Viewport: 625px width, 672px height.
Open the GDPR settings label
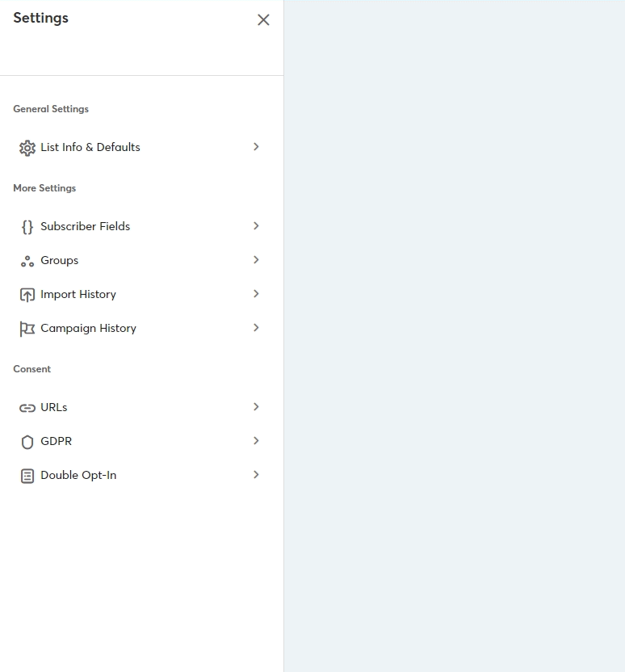click(x=57, y=442)
